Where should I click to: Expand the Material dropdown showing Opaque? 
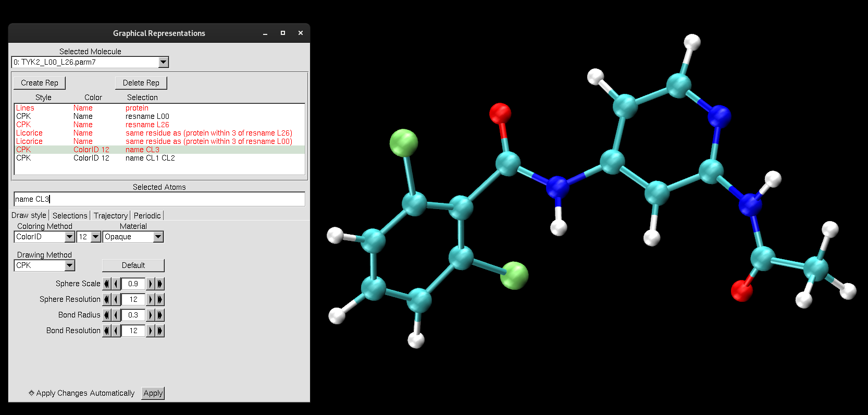(x=158, y=237)
